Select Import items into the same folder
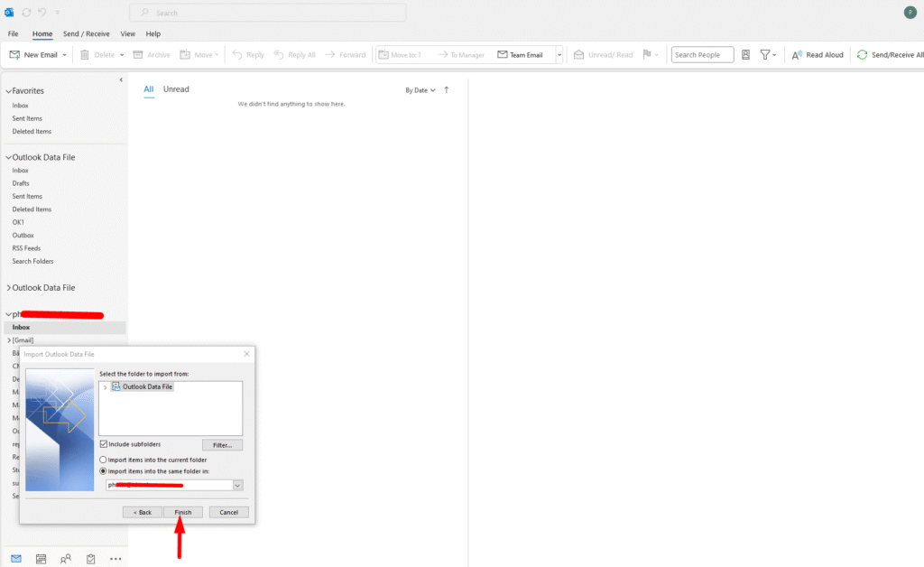924x567 pixels. tap(103, 471)
